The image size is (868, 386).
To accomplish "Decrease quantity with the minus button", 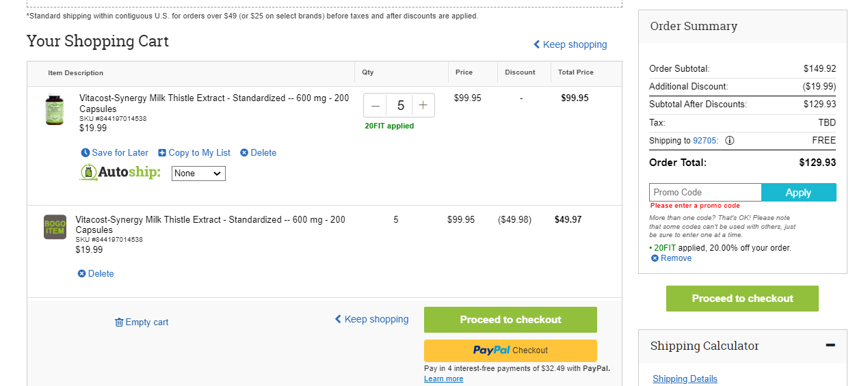I will pos(376,105).
